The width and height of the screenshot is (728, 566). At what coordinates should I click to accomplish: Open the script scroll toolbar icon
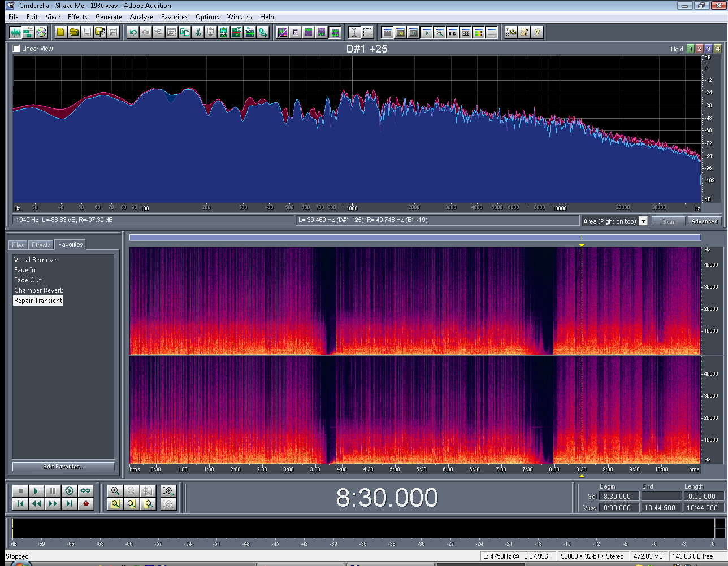[524, 32]
